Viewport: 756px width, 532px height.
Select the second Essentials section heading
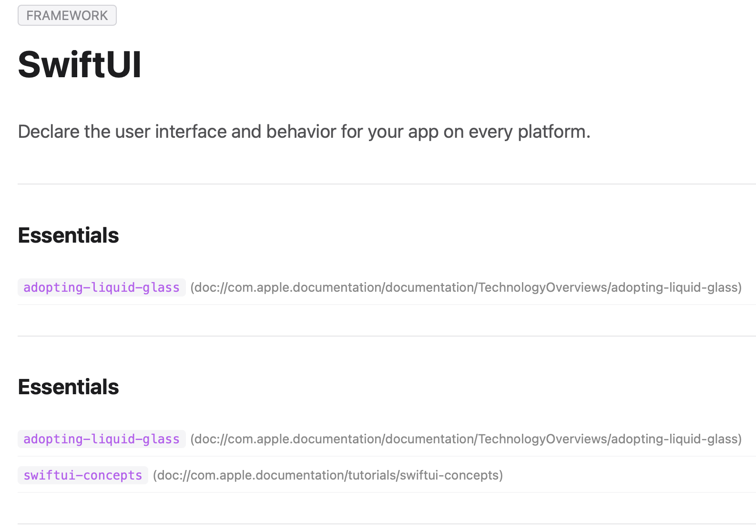(69, 387)
